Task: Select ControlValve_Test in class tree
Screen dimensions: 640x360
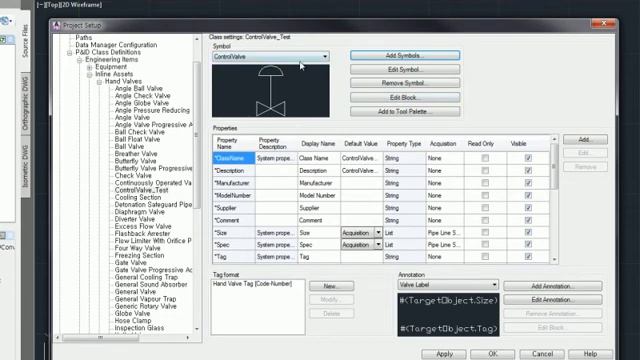Action: 141,190
